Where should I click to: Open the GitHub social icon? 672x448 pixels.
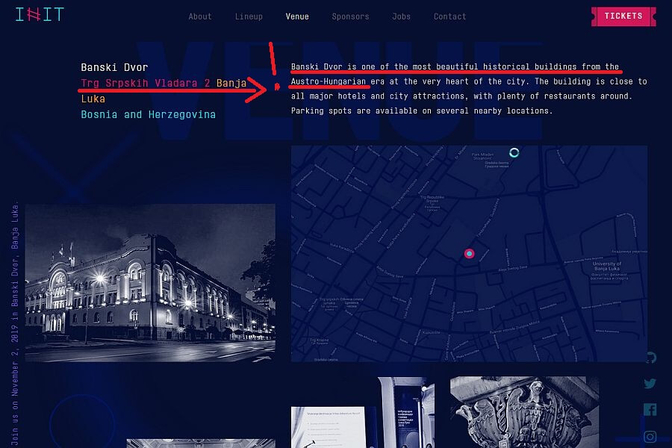(651, 358)
